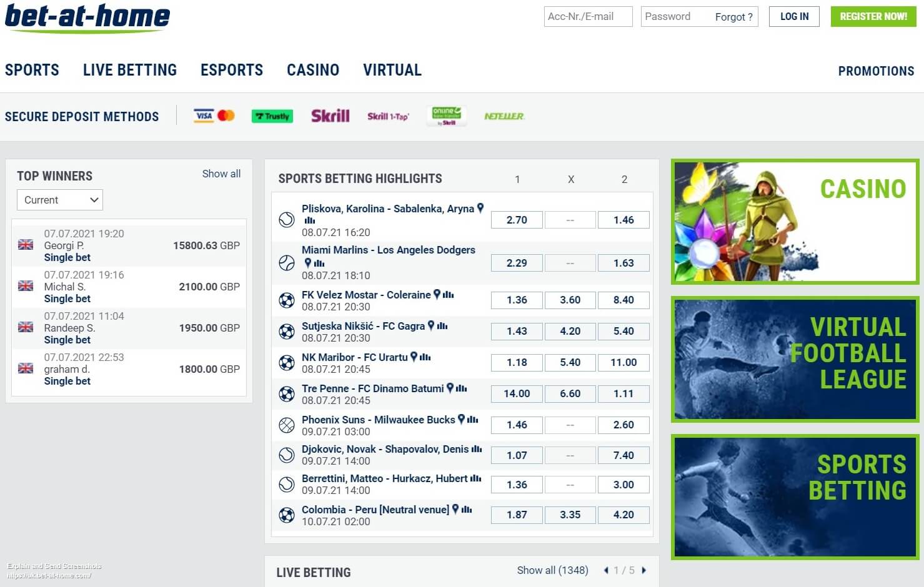Open the PROMOTIONS page
The image size is (924, 587).
[876, 71]
